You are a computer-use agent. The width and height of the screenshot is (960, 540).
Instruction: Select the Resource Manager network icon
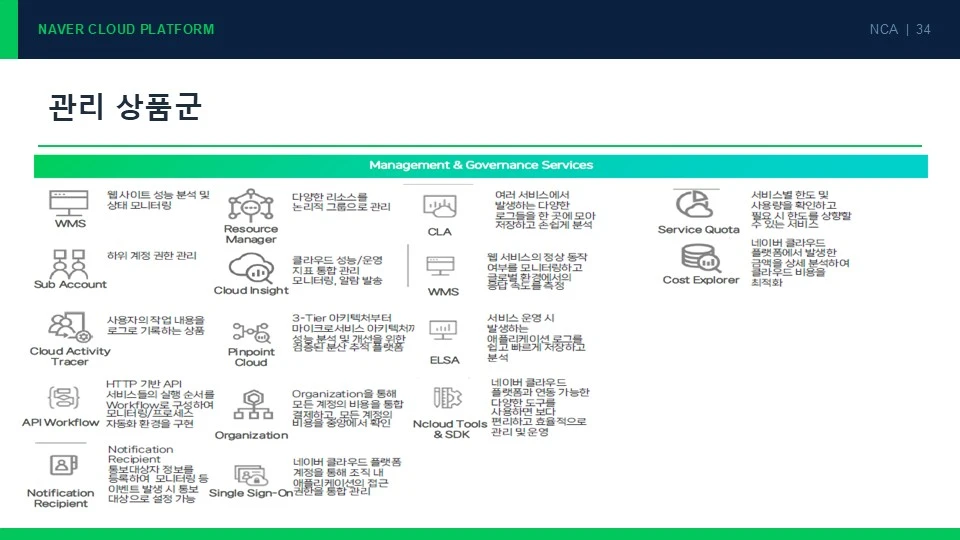250,205
